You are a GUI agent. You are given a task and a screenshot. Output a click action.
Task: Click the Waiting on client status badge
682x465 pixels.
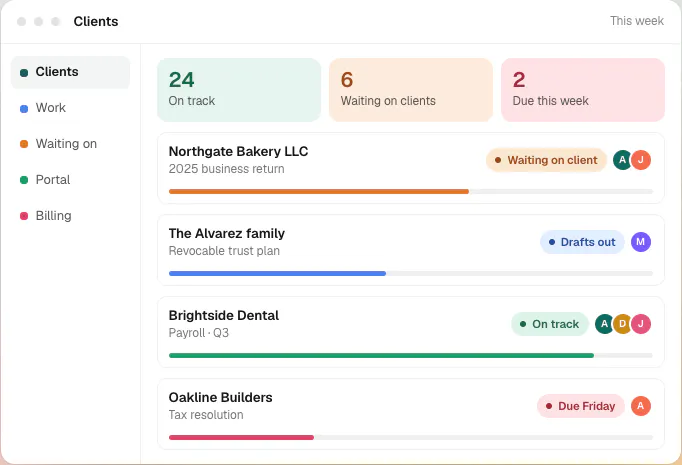[546, 160]
